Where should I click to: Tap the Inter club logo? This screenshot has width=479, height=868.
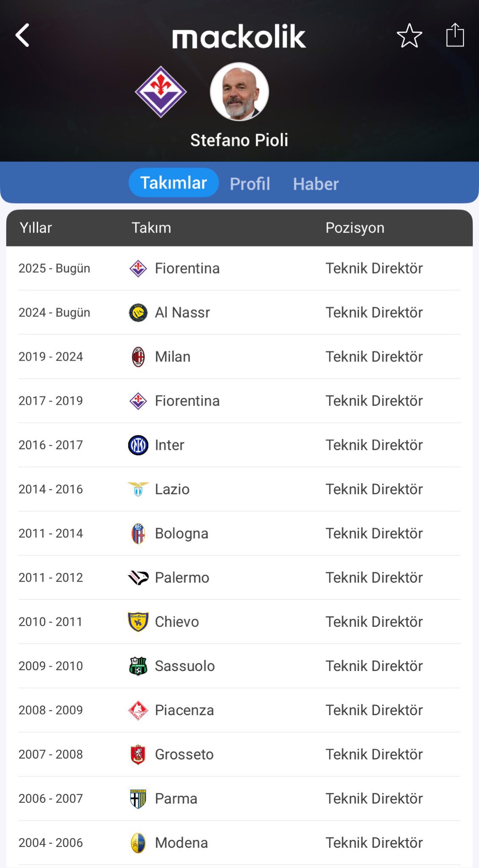tap(138, 445)
